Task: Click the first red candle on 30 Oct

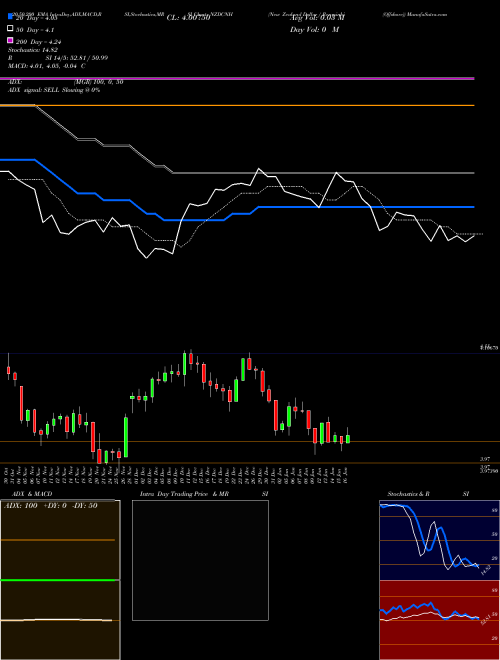Action: click(x=8, y=368)
